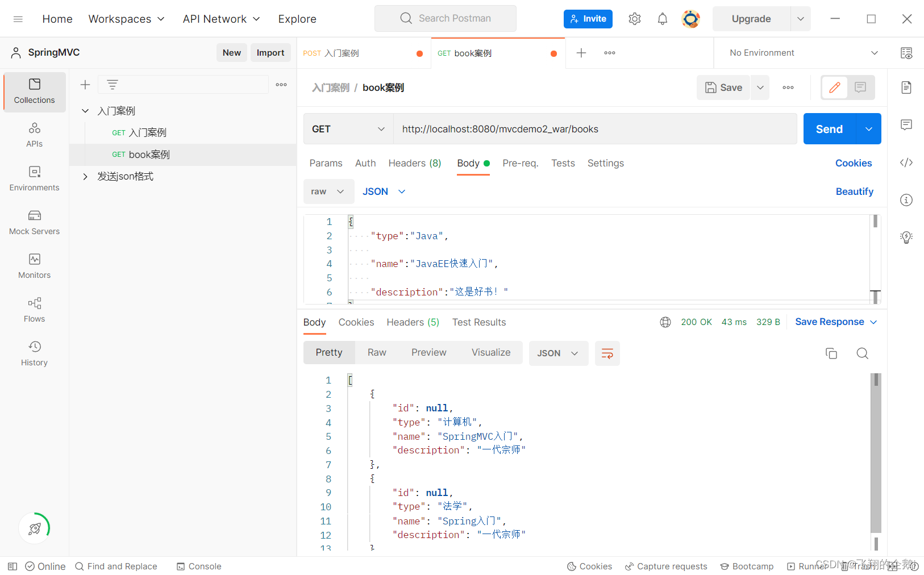Collapse the 入门案例 collection
Screen dimensions: 924x575
pos(85,111)
